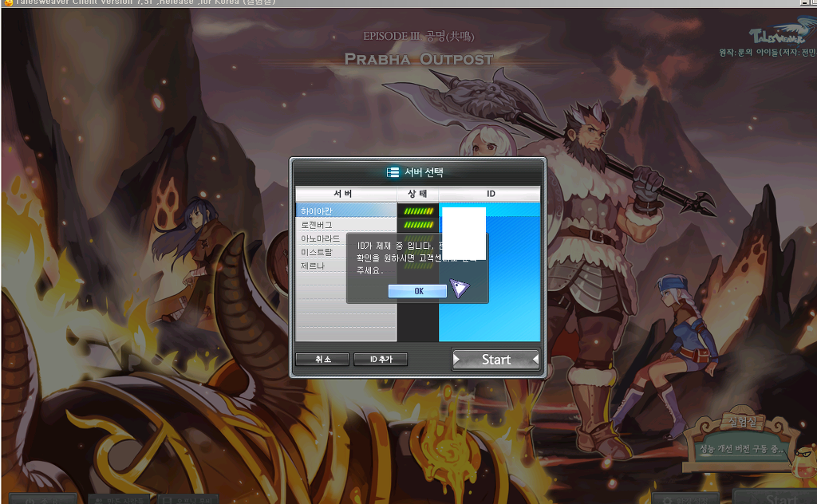Confirm the ID sanction message with OK
Image resolution: width=817 pixels, height=504 pixels.
(417, 291)
